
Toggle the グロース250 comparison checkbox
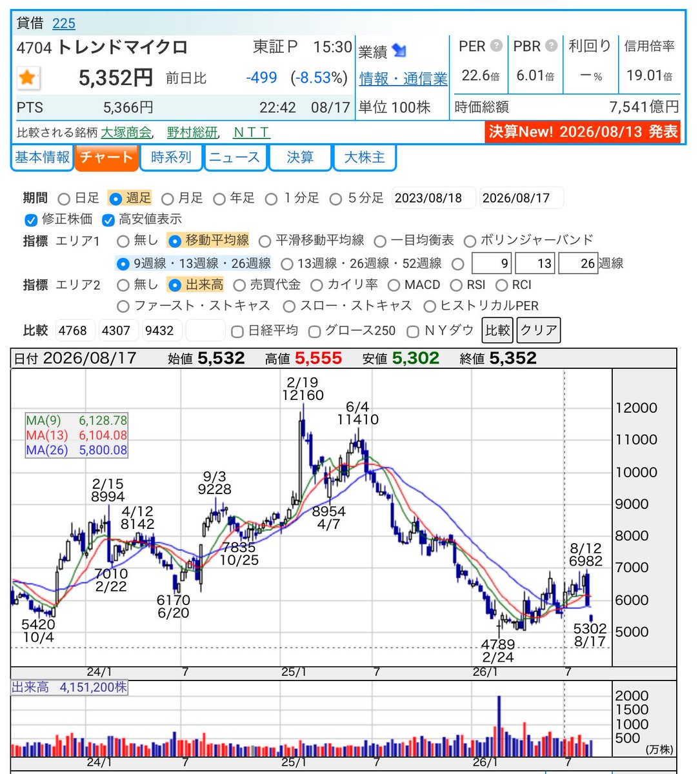pyautogui.click(x=315, y=332)
